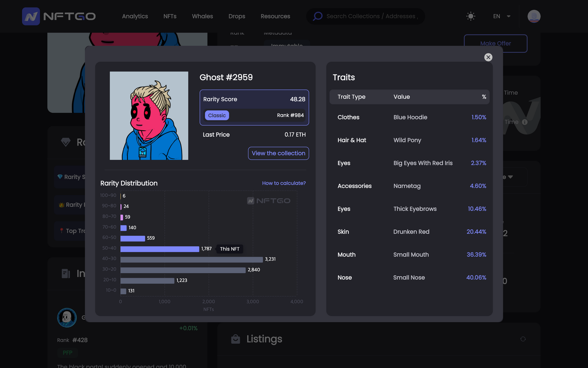Expand the EN language dropdown
The image size is (588, 368).
pyautogui.click(x=502, y=16)
